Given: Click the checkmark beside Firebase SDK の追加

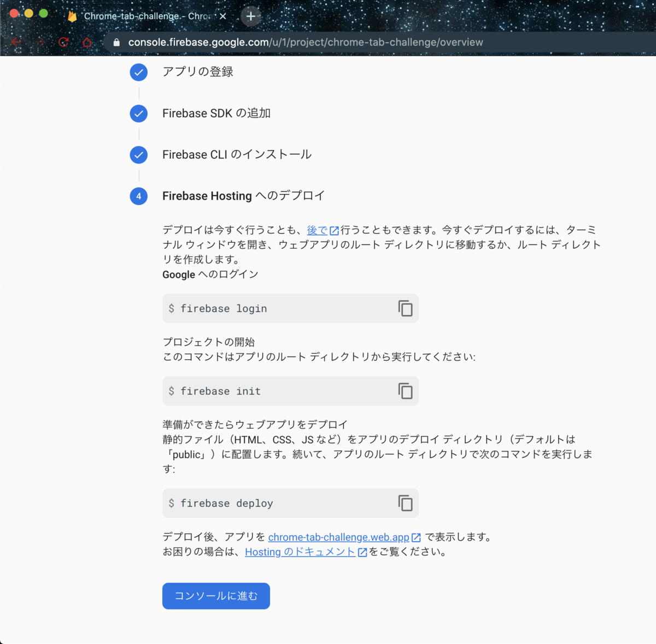Looking at the screenshot, I should click(x=139, y=113).
